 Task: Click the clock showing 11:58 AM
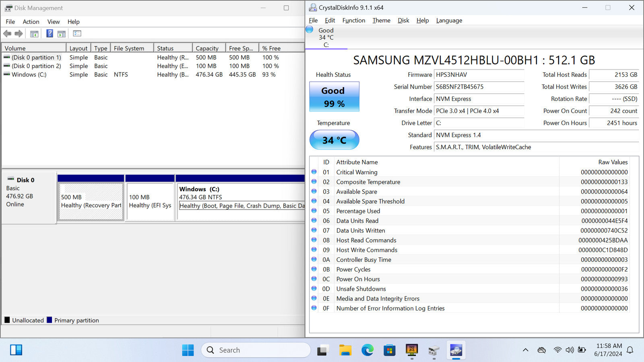click(x=609, y=346)
